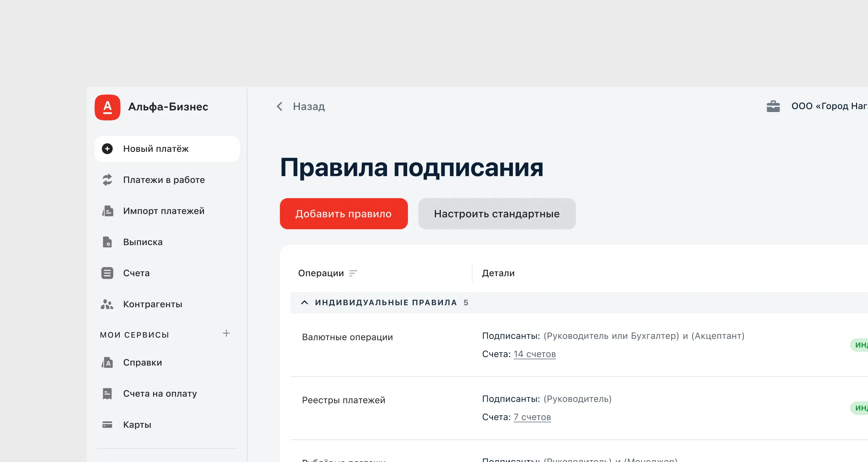Click the briefcase icon next to company name
The width and height of the screenshot is (868, 462).
tap(773, 106)
